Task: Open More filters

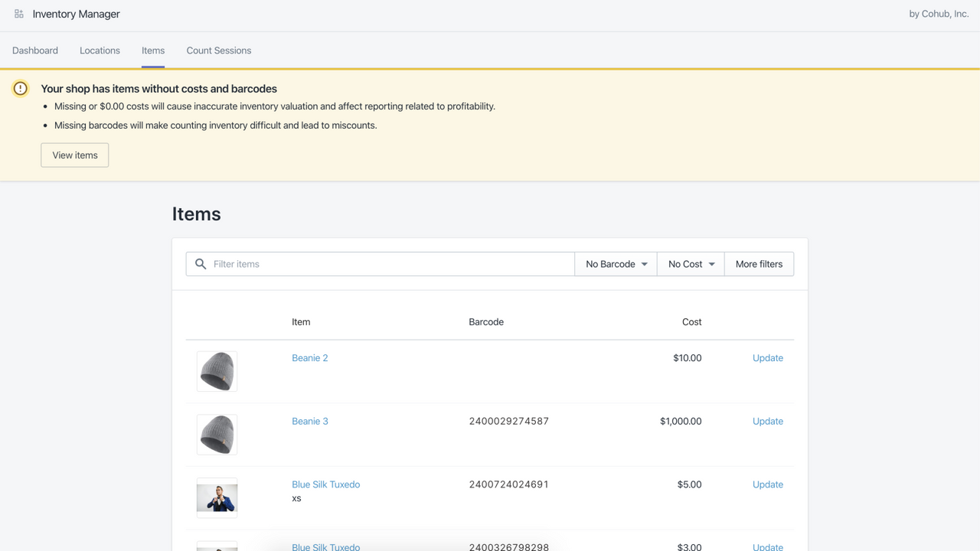Action: pos(759,264)
